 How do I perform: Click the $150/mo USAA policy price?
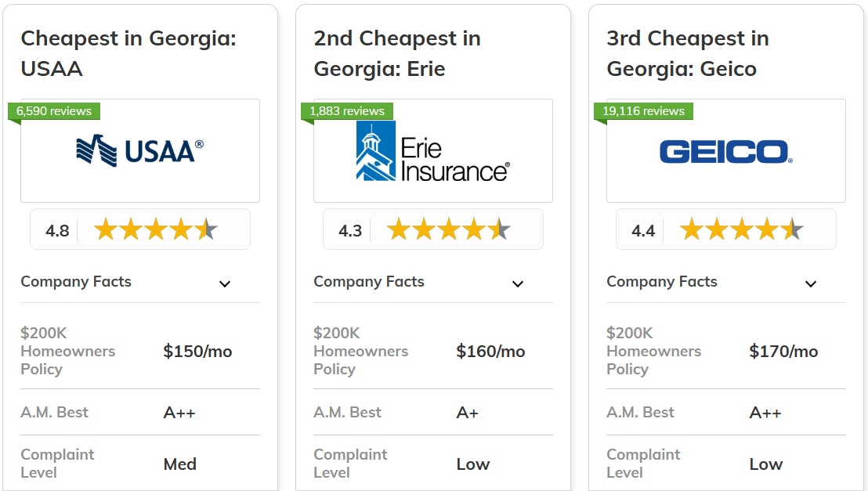[199, 351]
